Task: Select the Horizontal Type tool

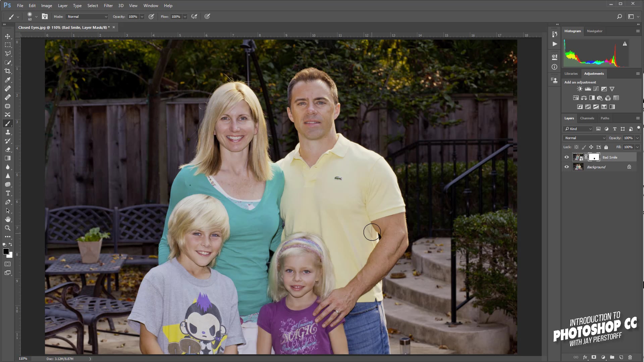Action: [8, 193]
